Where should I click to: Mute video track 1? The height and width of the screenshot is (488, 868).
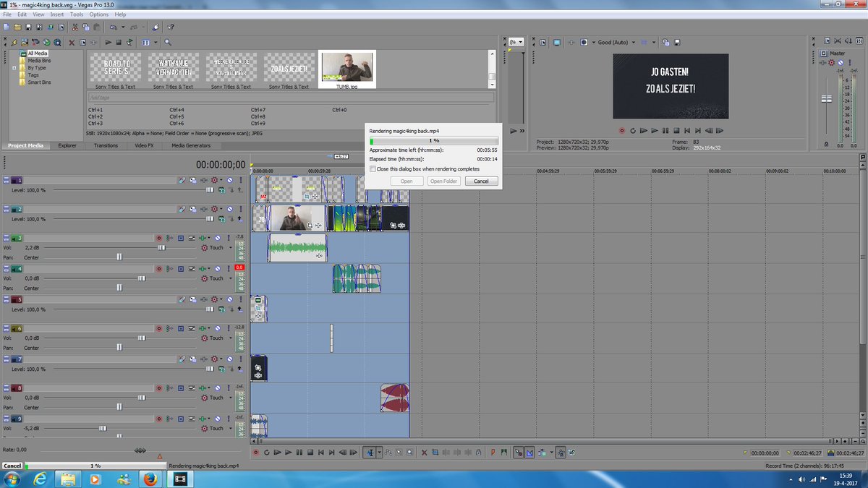click(229, 179)
